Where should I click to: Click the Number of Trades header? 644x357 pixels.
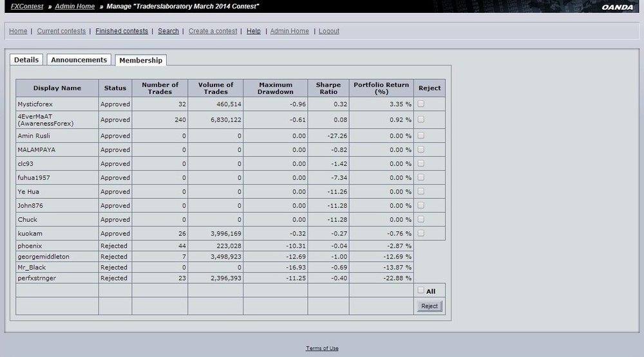pos(160,88)
